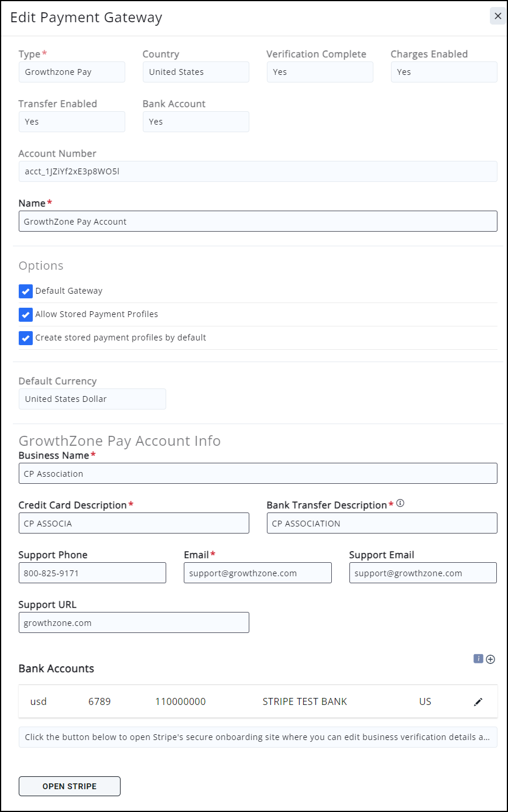This screenshot has height=812, width=508.
Task: Open the Country field showing United States
Action: pyautogui.click(x=196, y=72)
